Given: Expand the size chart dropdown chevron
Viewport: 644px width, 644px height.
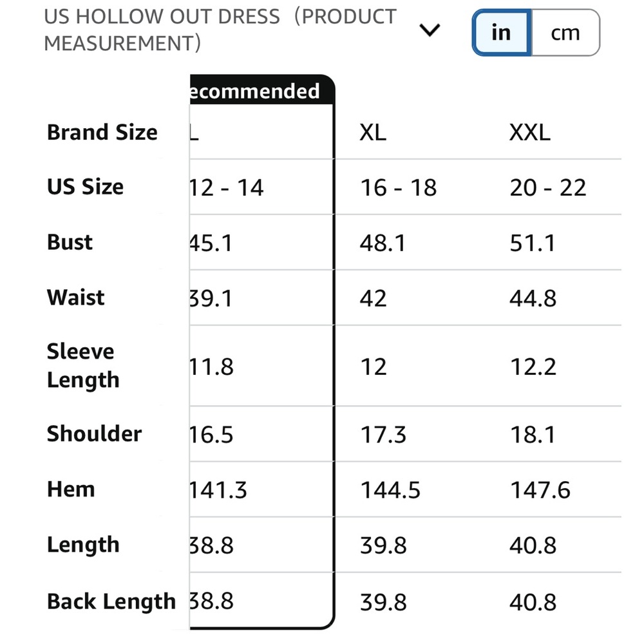Looking at the screenshot, I should click(430, 30).
